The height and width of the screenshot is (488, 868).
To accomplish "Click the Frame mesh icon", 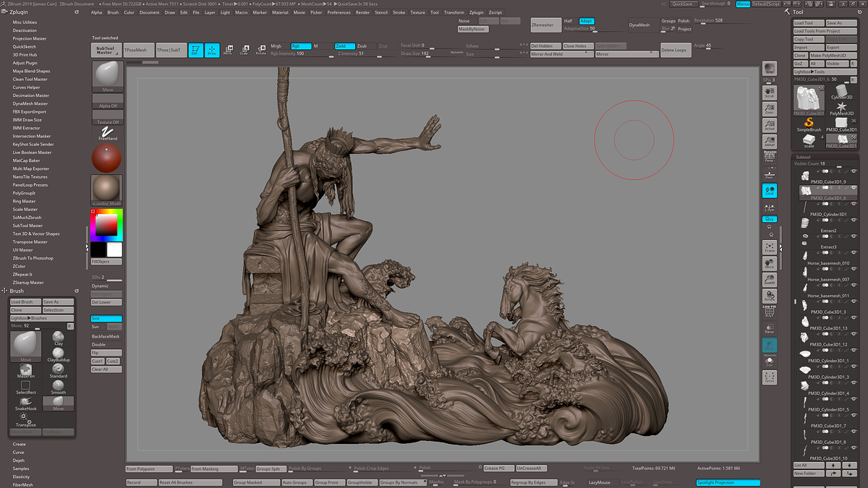I will 770,247.
